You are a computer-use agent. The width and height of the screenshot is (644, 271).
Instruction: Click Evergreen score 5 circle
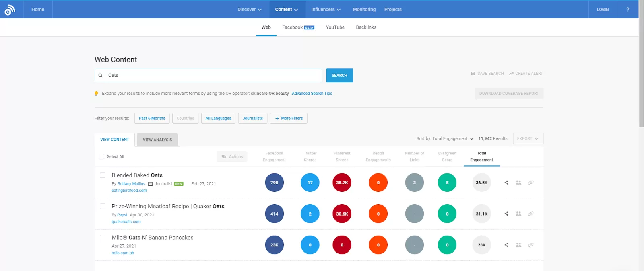point(447,183)
